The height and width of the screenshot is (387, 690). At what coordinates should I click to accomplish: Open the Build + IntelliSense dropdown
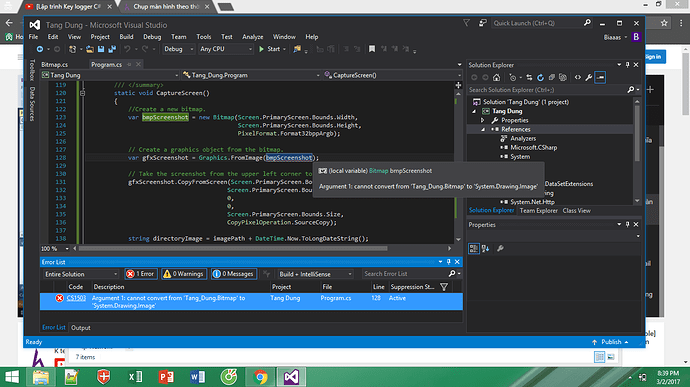(x=315, y=274)
